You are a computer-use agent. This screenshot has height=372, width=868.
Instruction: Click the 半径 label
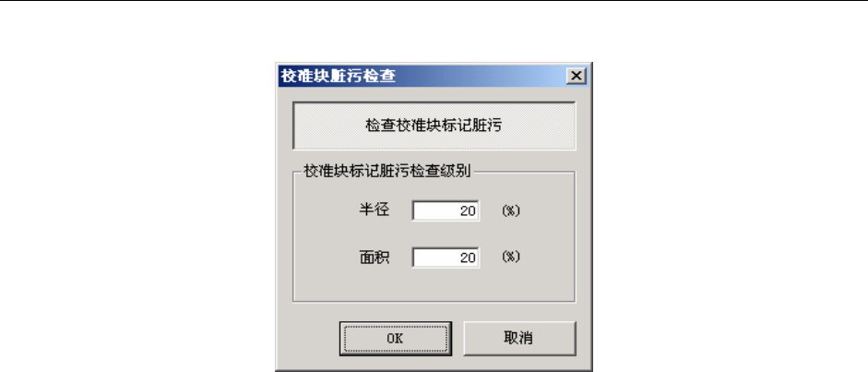[x=375, y=210]
